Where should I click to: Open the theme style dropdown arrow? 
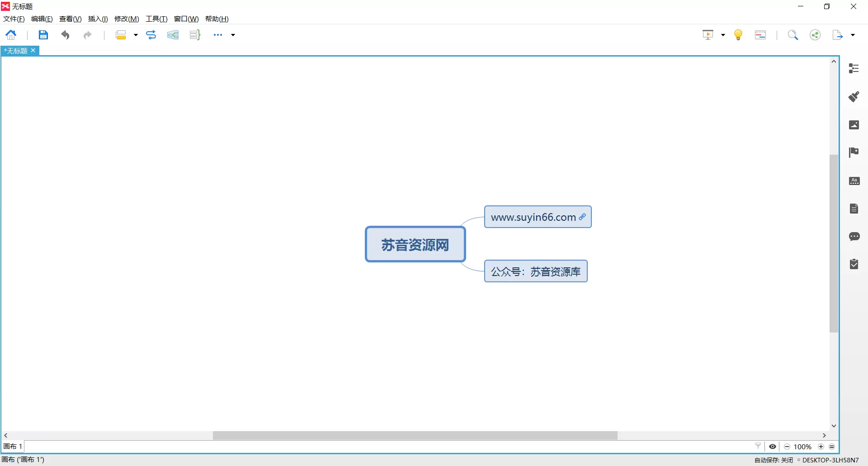tap(135, 34)
